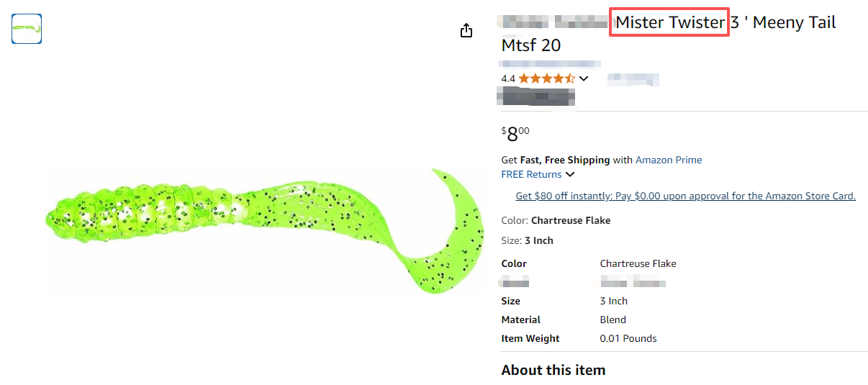Select the green lure thumbnail image
868x385 pixels.
click(27, 28)
